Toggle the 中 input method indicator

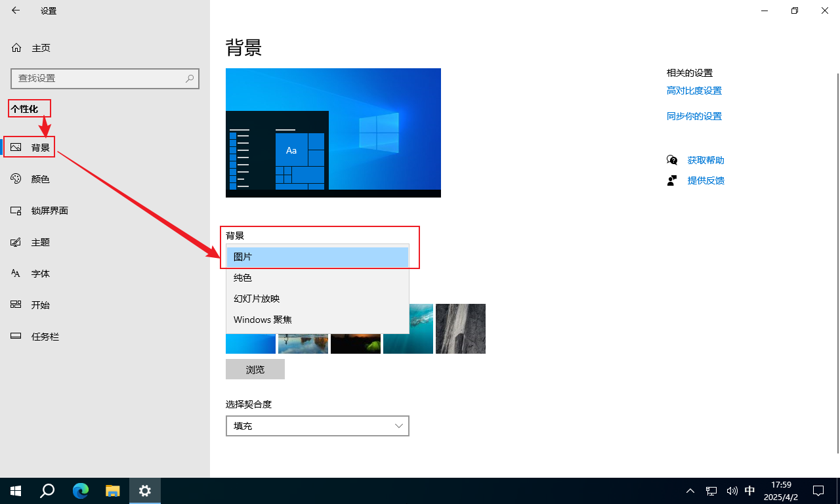click(x=750, y=491)
